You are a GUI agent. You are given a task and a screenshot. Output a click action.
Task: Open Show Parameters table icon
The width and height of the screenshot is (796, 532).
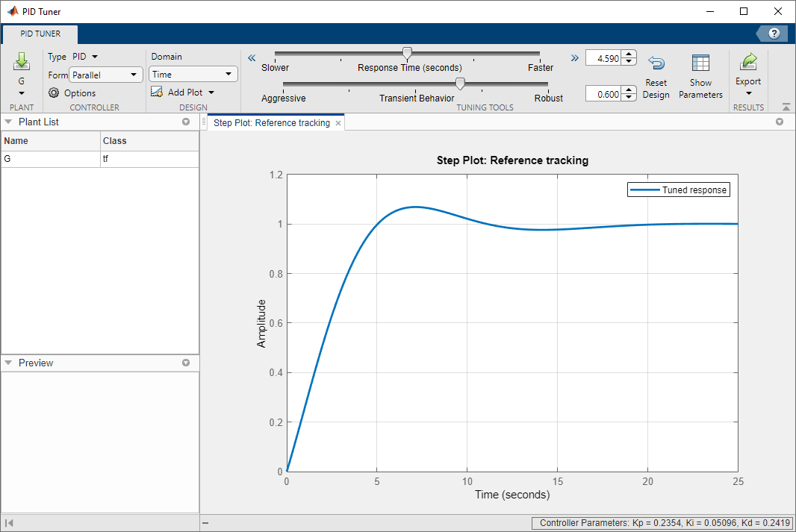tap(700, 64)
